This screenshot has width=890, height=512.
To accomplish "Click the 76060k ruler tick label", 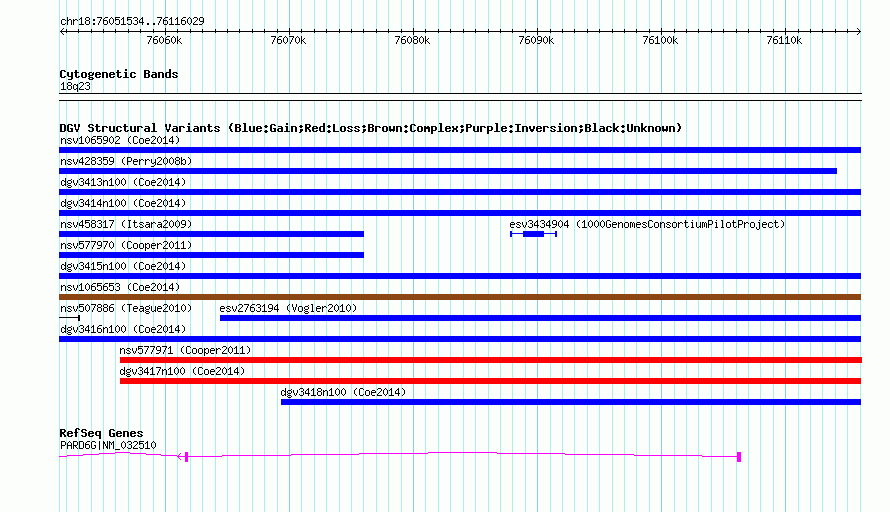I will coord(165,40).
